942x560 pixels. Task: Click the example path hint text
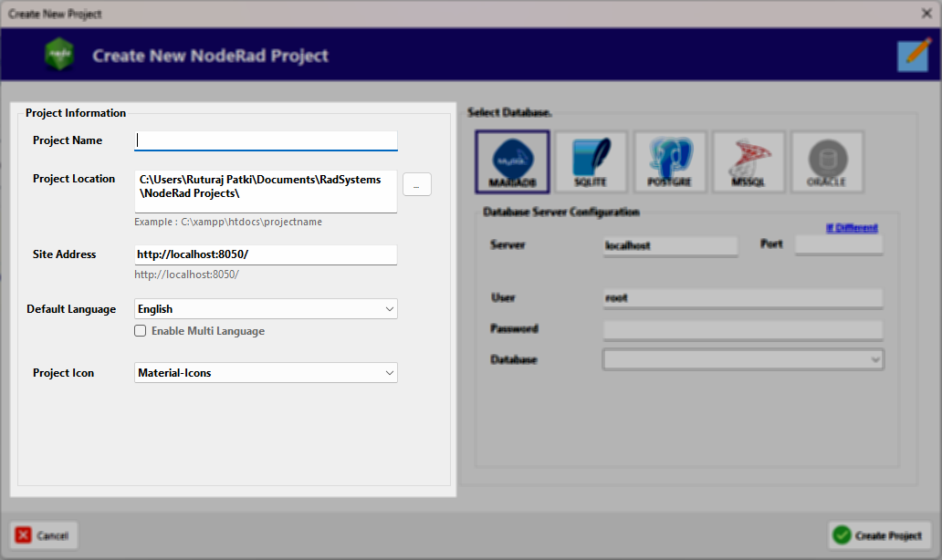[228, 222]
